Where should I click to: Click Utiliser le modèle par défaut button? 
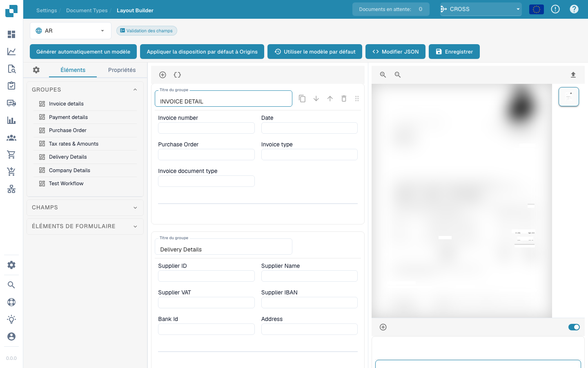pos(315,52)
